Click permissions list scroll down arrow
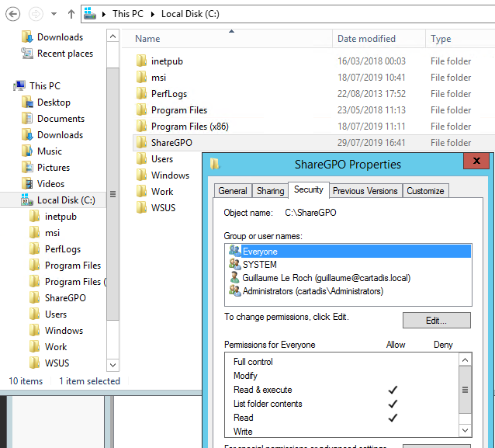Image resolution: width=495 pixels, height=448 pixels. point(465,430)
